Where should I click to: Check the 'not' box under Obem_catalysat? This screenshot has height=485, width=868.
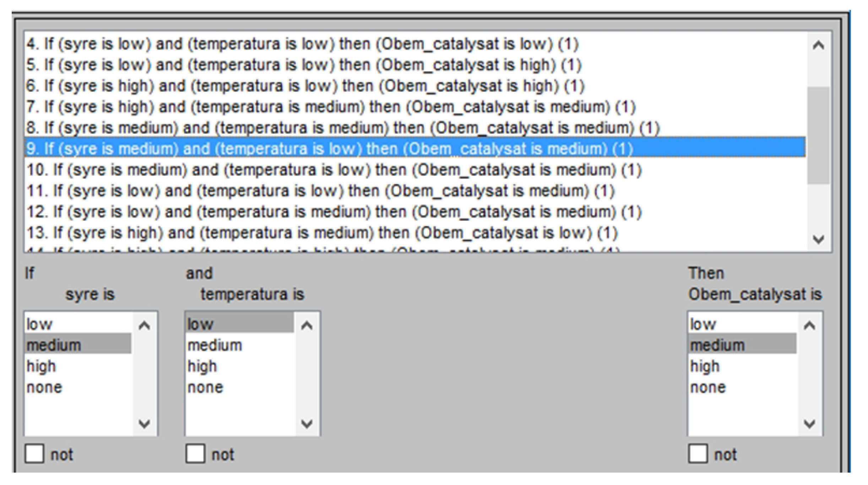coord(698,454)
